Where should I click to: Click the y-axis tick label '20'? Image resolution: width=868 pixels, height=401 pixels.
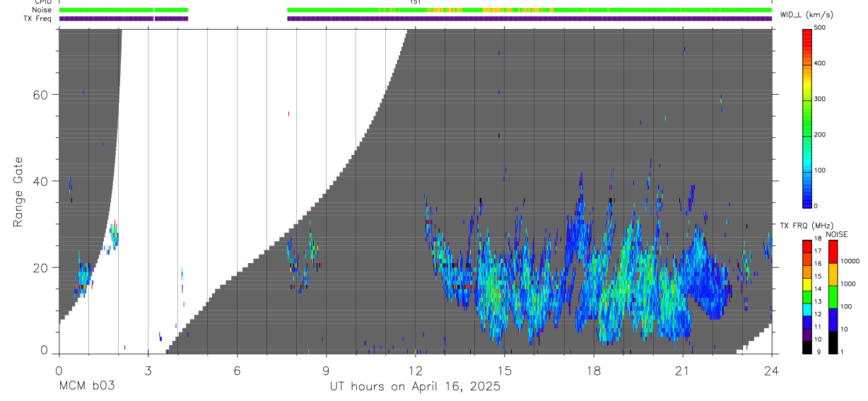tap(41, 267)
